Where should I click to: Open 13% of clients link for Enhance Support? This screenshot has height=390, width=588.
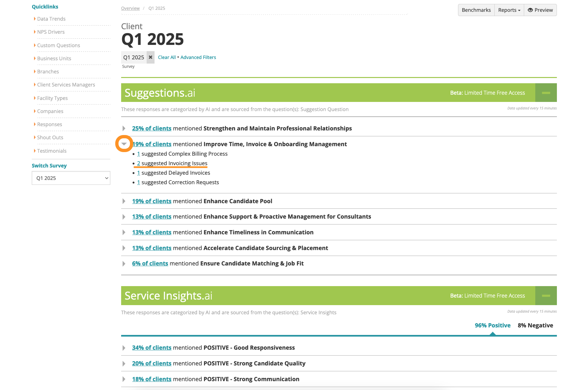coord(152,217)
